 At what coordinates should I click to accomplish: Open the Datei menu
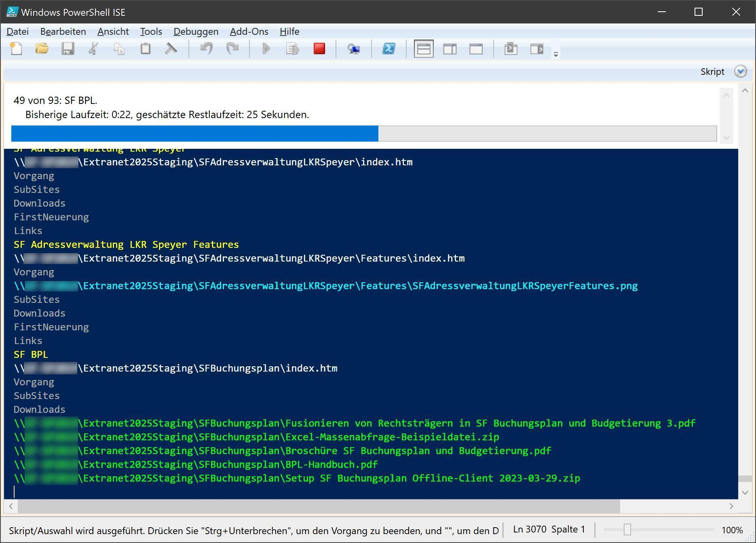18,32
